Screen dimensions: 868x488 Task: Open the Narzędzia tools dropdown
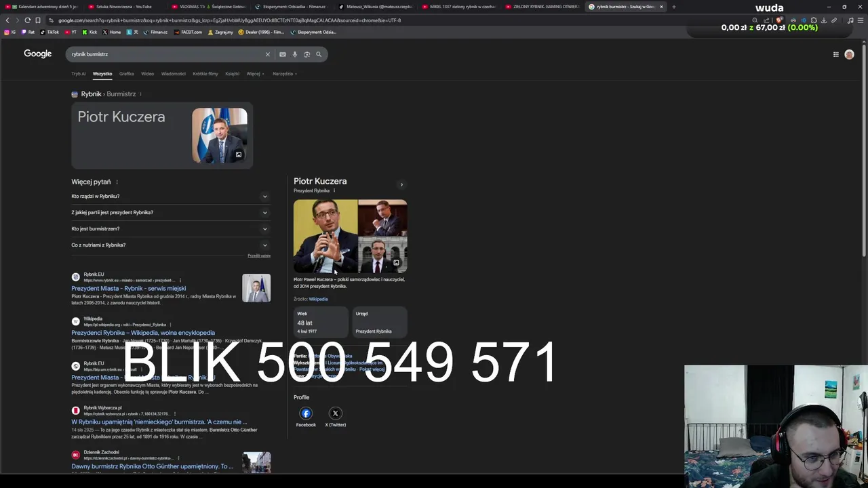(284, 74)
